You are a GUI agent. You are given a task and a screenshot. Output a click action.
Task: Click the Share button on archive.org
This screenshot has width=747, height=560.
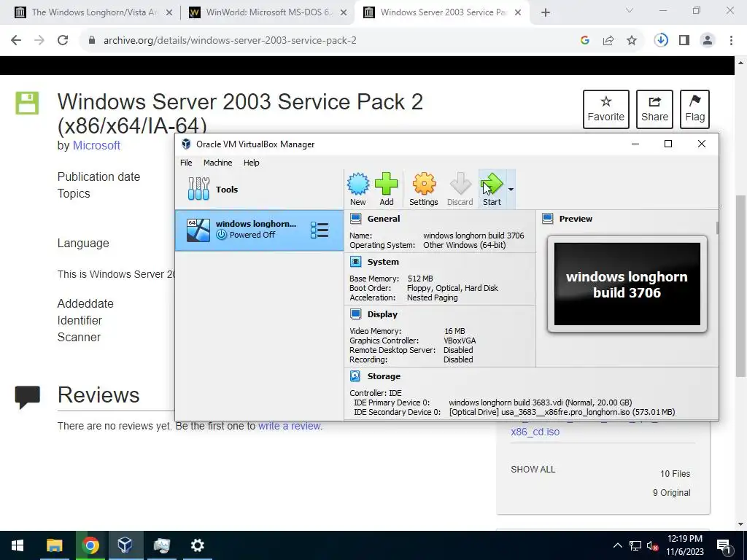[x=654, y=109]
